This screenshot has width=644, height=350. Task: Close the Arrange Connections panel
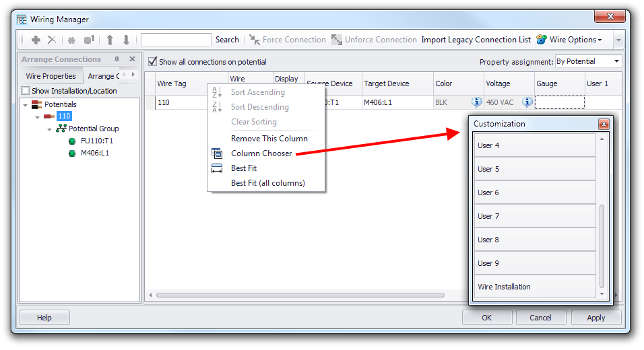132,59
